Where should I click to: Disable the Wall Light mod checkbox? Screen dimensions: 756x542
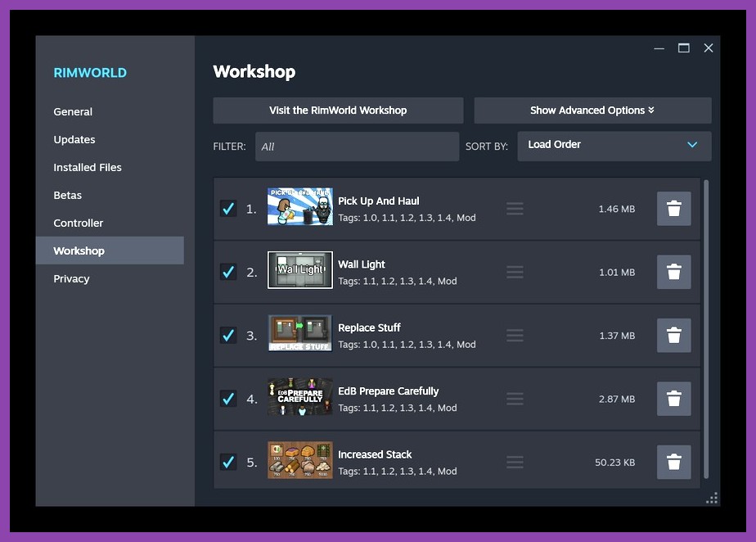228,272
